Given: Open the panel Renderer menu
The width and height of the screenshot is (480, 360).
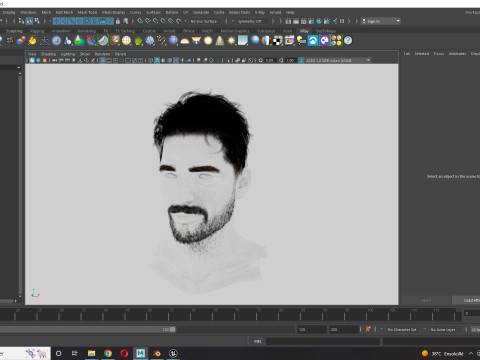Looking at the screenshot, I should tap(102, 54).
